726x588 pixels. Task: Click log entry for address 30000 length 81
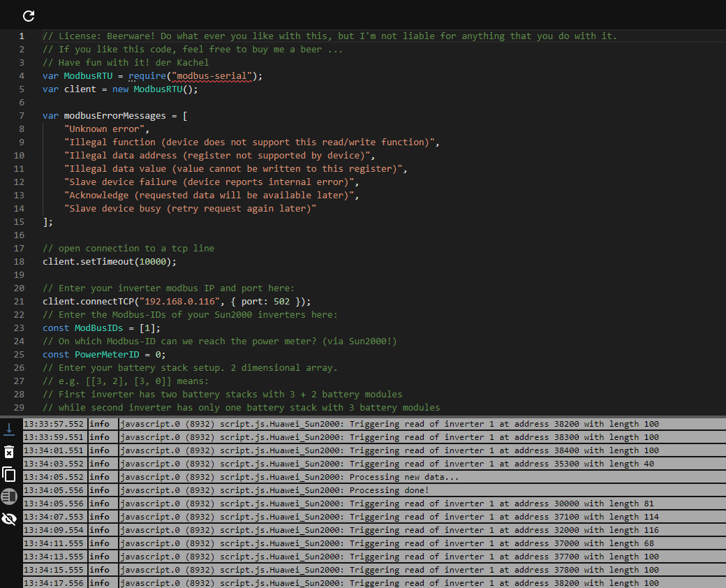[x=374, y=504]
